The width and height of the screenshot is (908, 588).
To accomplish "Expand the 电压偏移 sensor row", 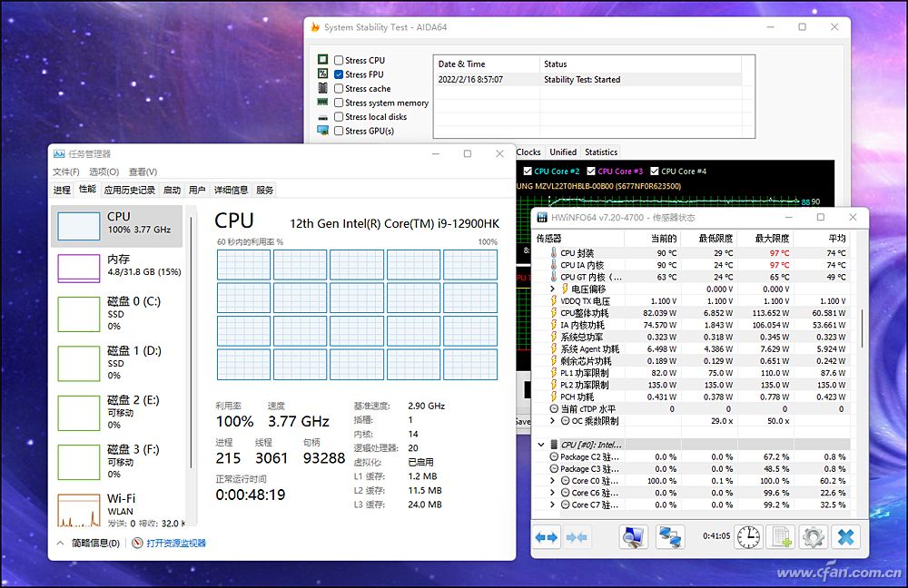I will pos(552,289).
